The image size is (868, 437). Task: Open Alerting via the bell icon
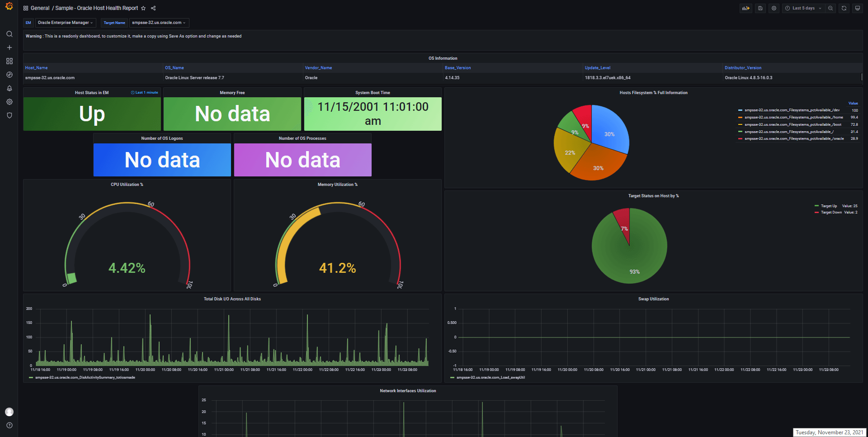click(9, 89)
